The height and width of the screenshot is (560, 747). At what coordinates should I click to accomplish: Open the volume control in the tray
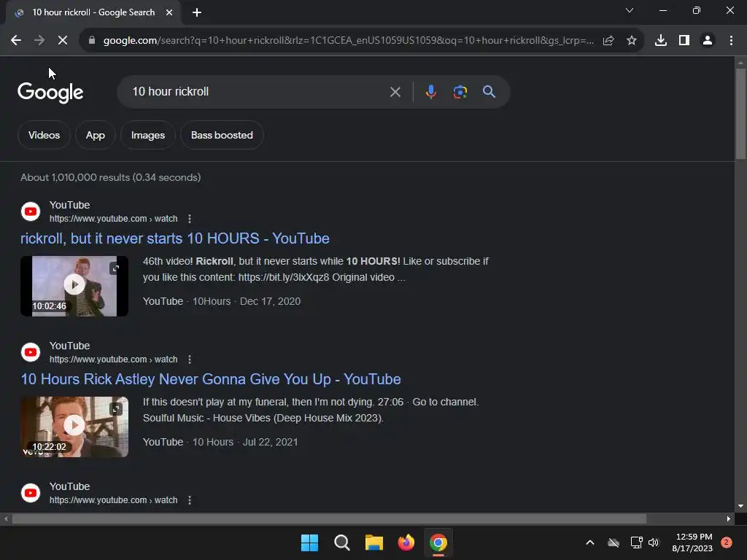654,542
